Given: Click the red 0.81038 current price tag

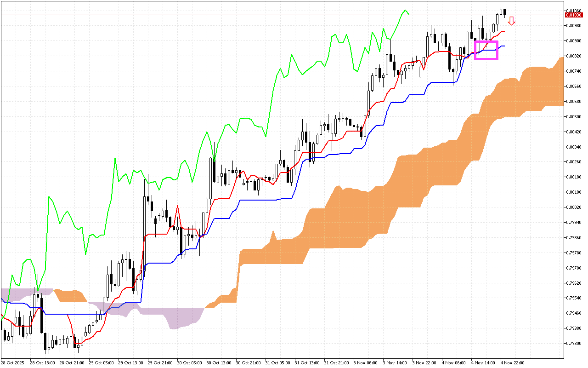Looking at the screenshot, I should (x=574, y=15).
